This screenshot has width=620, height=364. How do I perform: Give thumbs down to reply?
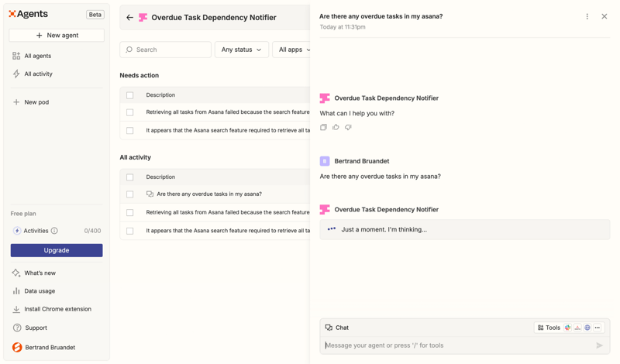tap(348, 127)
